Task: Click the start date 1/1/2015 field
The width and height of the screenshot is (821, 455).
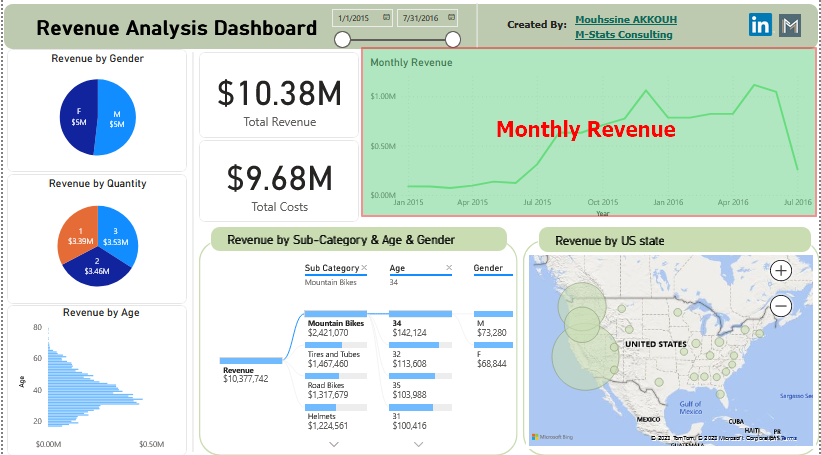Action: [352, 18]
